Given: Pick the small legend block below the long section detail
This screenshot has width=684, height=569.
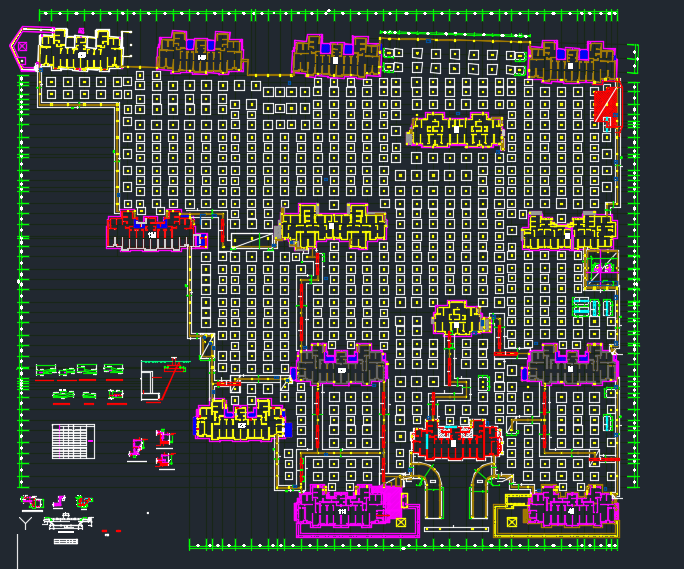Looking at the screenshot, I should click(66, 542).
